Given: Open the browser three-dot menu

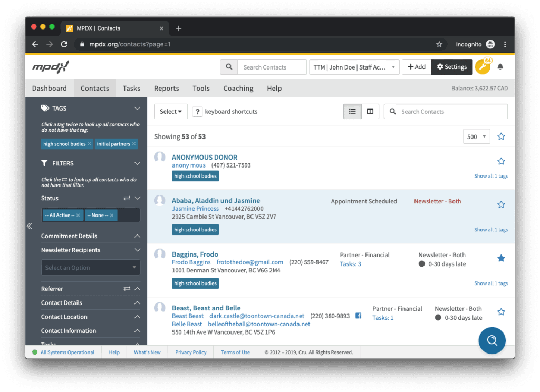Looking at the screenshot, I should [505, 44].
